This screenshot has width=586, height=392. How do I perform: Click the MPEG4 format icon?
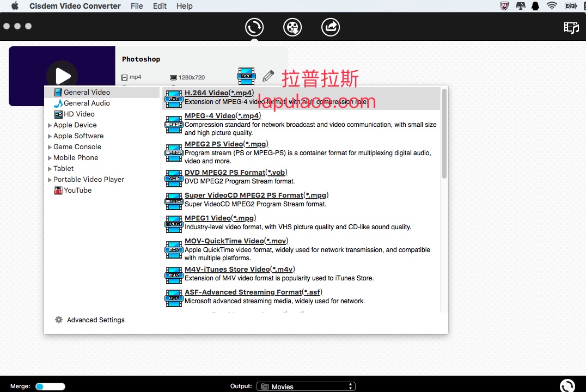tap(174, 125)
